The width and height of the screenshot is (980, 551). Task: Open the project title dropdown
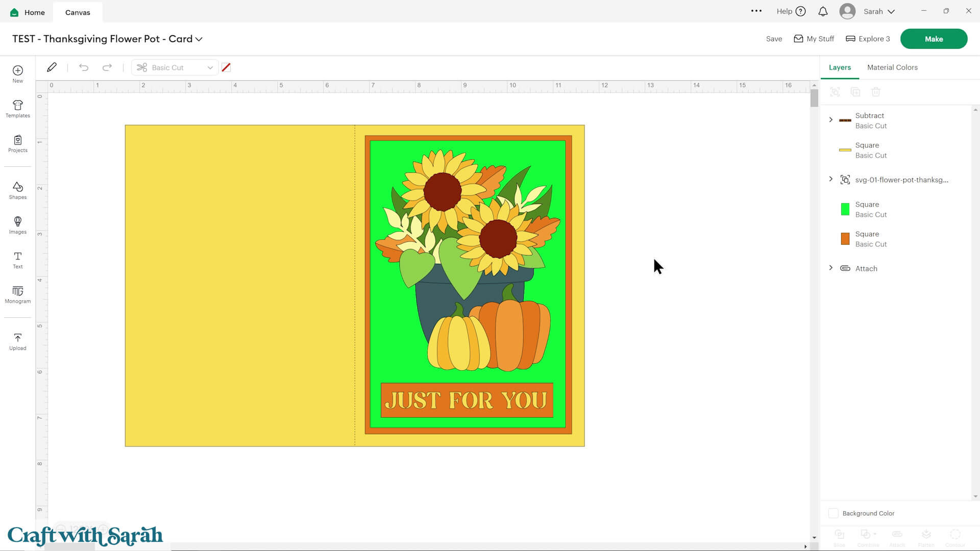click(x=199, y=39)
